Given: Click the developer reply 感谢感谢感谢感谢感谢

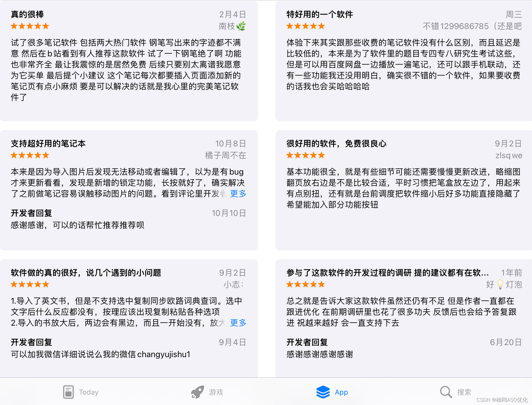Looking at the screenshot, I should click(320, 354).
